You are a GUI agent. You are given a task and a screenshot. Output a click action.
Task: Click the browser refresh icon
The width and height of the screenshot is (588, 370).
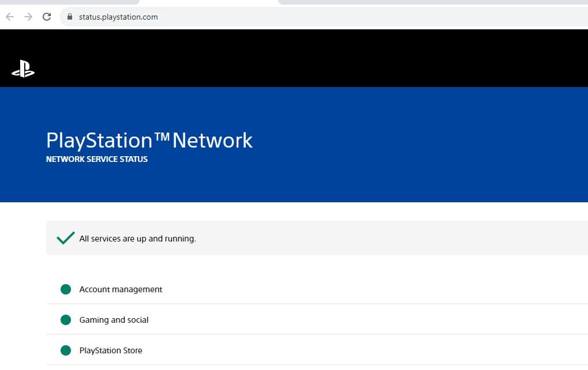(x=46, y=17)
